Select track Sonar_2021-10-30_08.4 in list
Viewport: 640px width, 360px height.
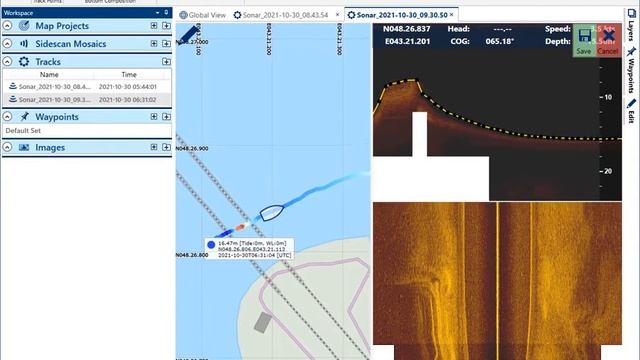click(x=87, y=87)
